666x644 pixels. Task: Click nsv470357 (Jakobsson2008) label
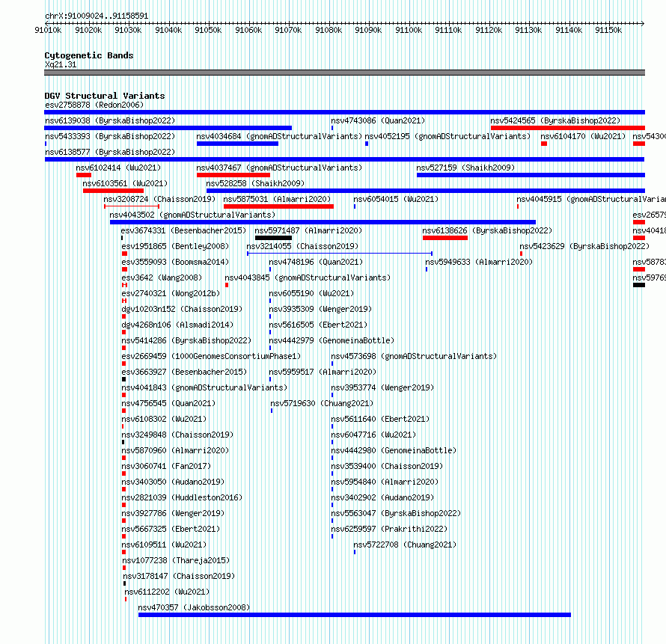(x=194, y=607)
